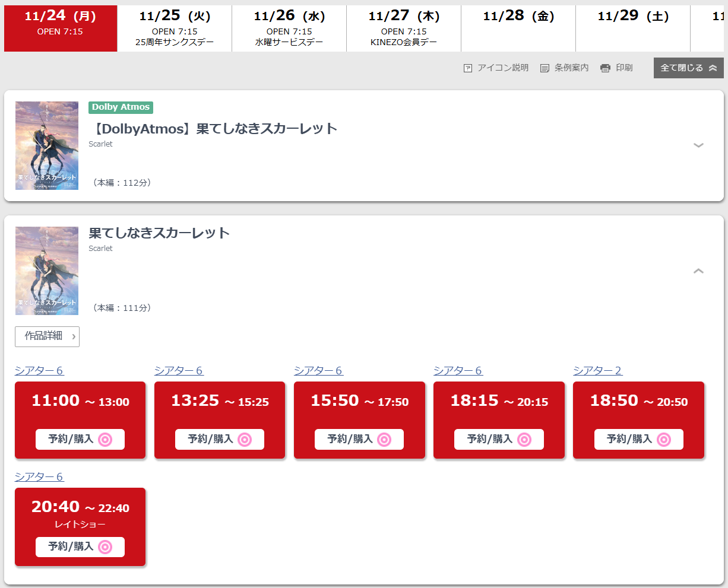Reserve the 18:15 showing via 予約/購入
The image size is (728, 588).
pos(499,439)
